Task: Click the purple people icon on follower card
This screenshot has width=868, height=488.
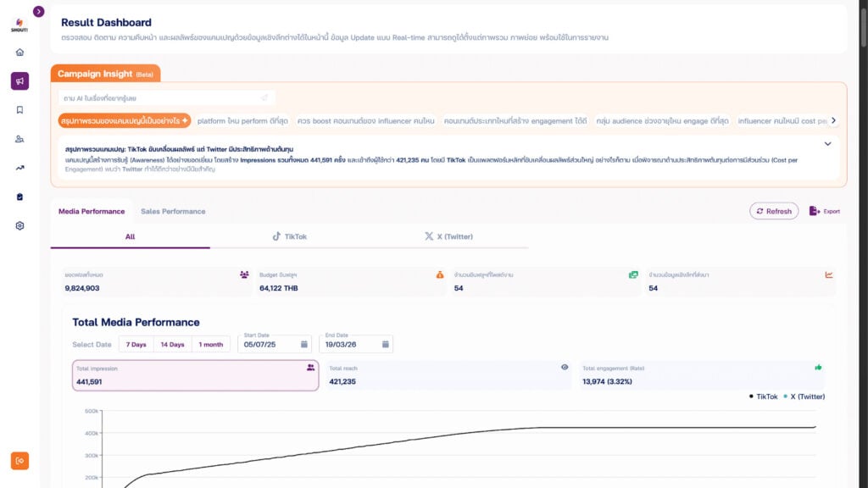Action: click(x=244, y=274)
